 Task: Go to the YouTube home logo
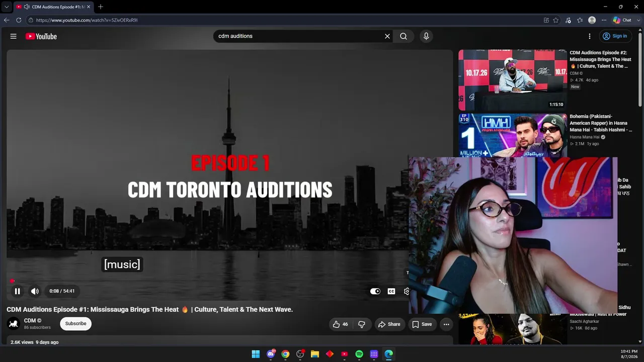point(41,36)
